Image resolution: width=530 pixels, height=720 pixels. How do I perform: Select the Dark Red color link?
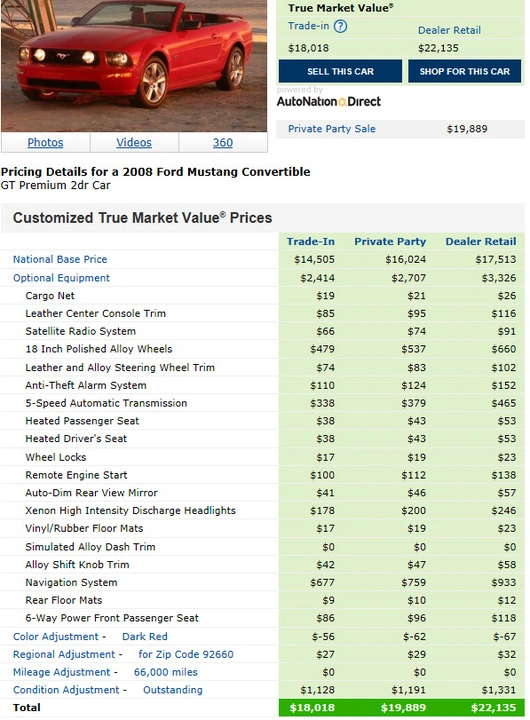pyautogui.click(x=145, y=636)
